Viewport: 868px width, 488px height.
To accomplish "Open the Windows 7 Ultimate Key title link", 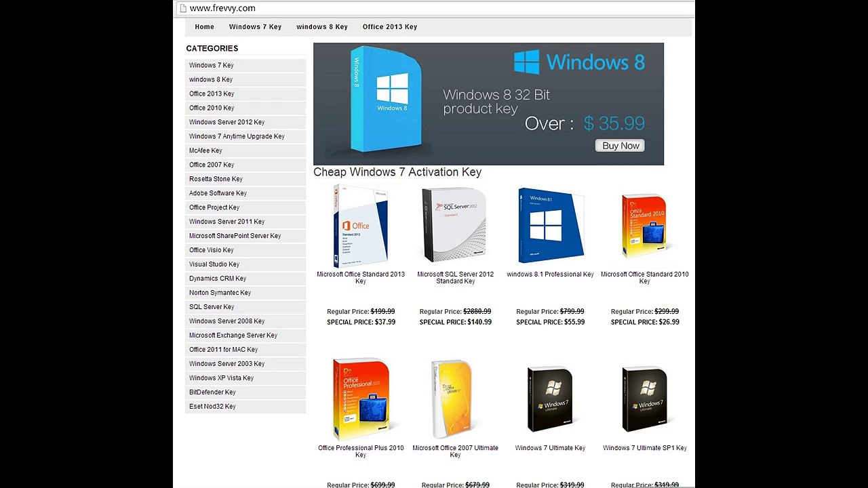I will [x=550, y=448].
